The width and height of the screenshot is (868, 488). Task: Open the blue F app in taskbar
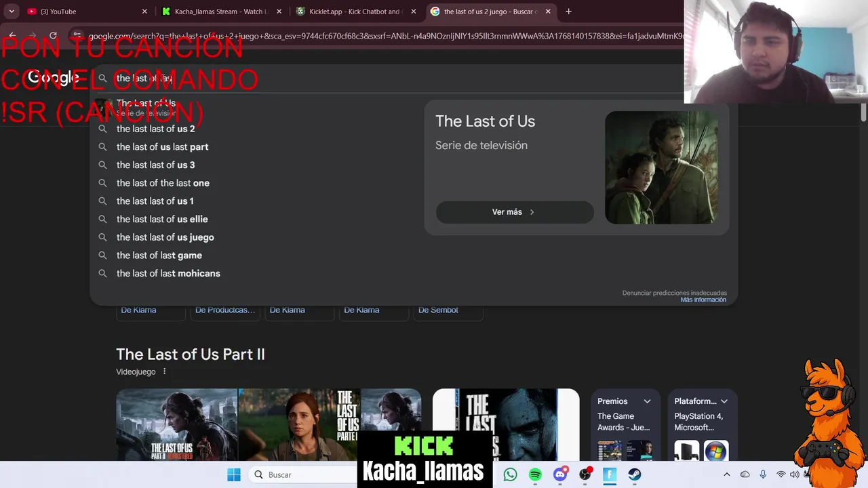(x=610, y=474)
